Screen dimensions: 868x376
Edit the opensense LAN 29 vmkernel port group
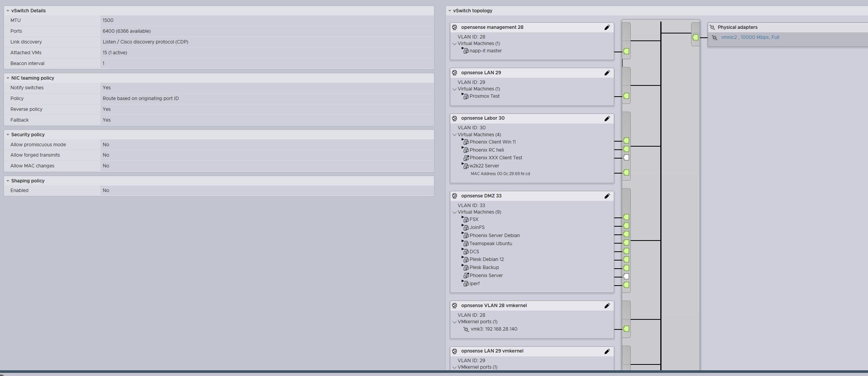coord(607,351)
